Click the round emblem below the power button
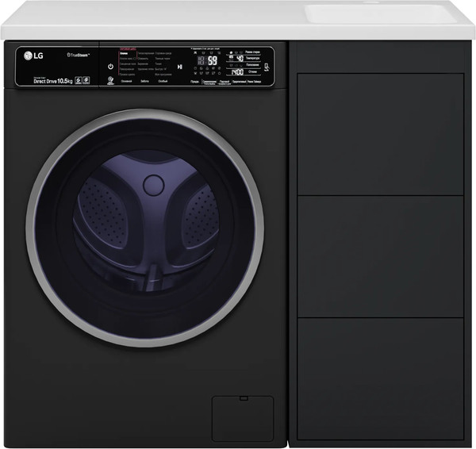 (109, 81)
